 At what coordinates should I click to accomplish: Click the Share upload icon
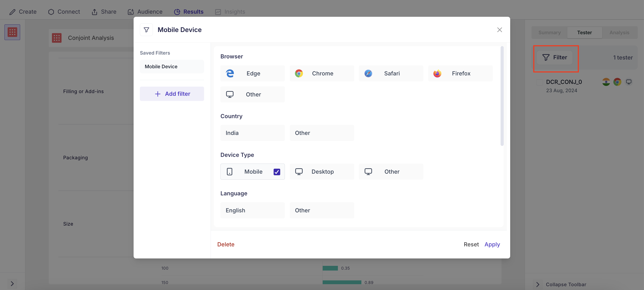[94, 12]
